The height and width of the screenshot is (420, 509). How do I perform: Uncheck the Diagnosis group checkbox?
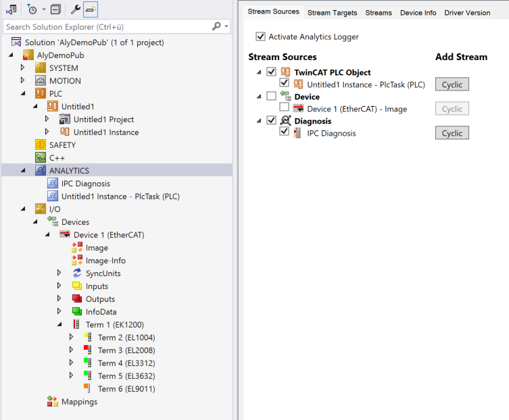pos(271,120)
